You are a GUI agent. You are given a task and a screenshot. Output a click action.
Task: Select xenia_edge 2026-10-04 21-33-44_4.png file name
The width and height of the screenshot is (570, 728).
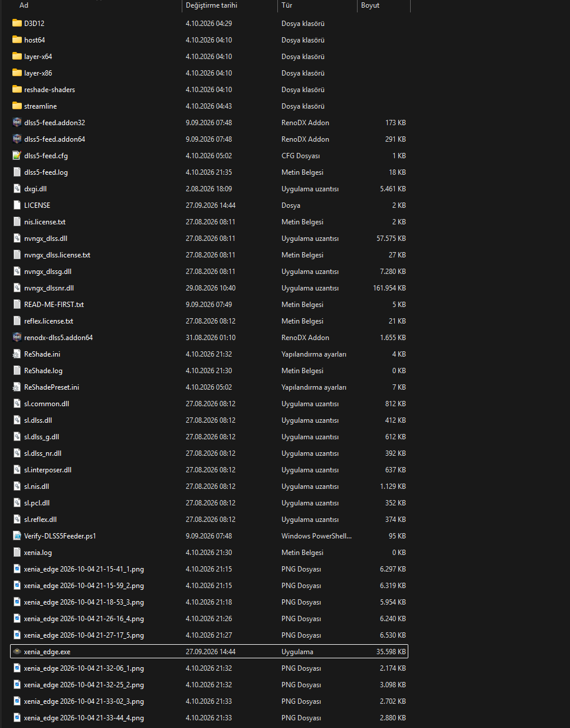pos(84,718)
